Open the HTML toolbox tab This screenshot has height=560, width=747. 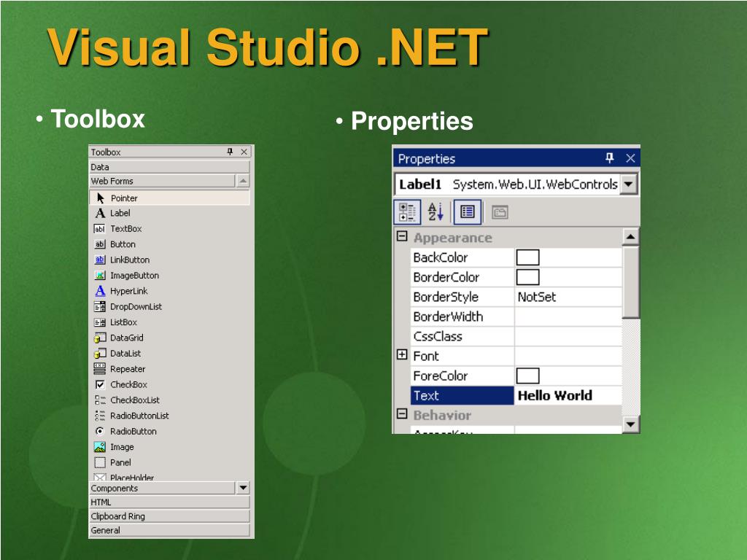[169, 502]
